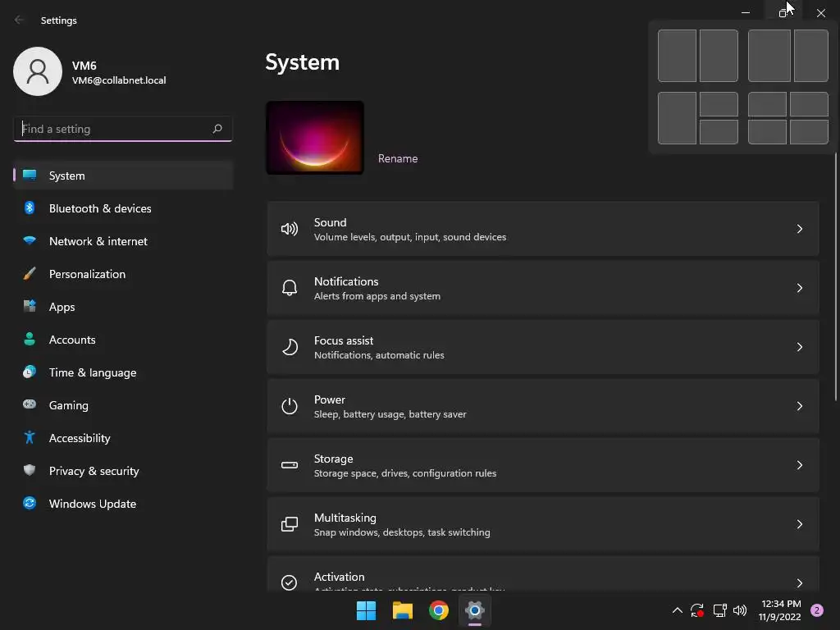Expand the Activation row chevron
Screen dimensions: 840x630
(799, 583)
